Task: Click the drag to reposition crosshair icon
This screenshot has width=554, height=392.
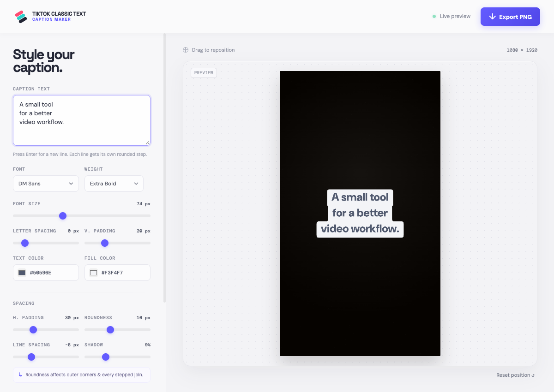Action: pos(186,50)
